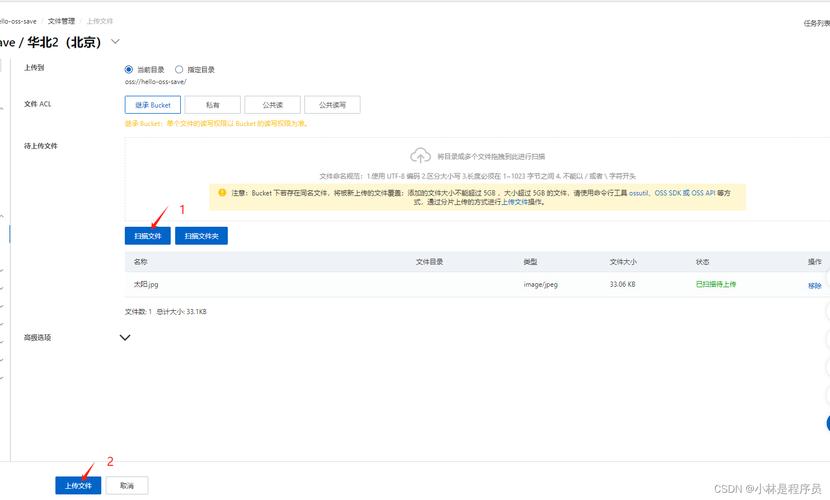Click the 扫描文件 button
This screenshot has width=830, height=500.
coord(148,236)
